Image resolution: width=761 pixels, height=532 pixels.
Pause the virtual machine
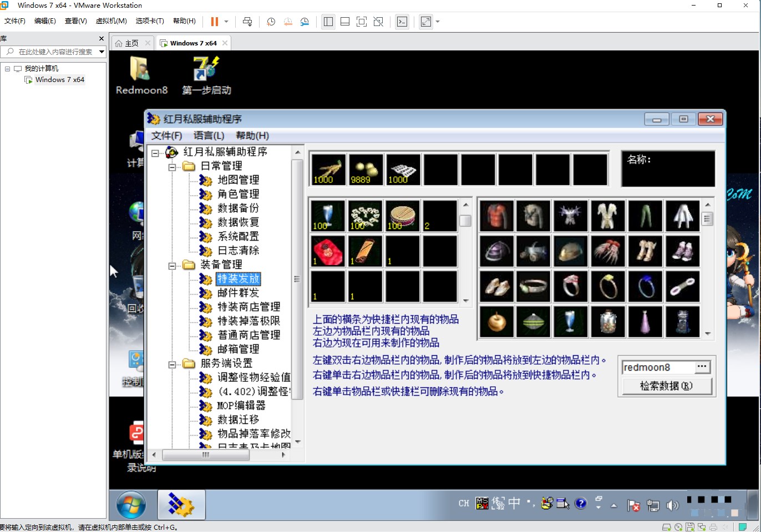click(214, 22)
